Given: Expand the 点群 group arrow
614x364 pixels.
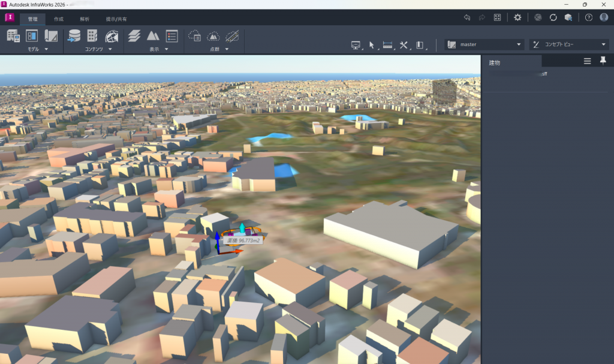Looking at the screenshot, I should click(227, 49).
